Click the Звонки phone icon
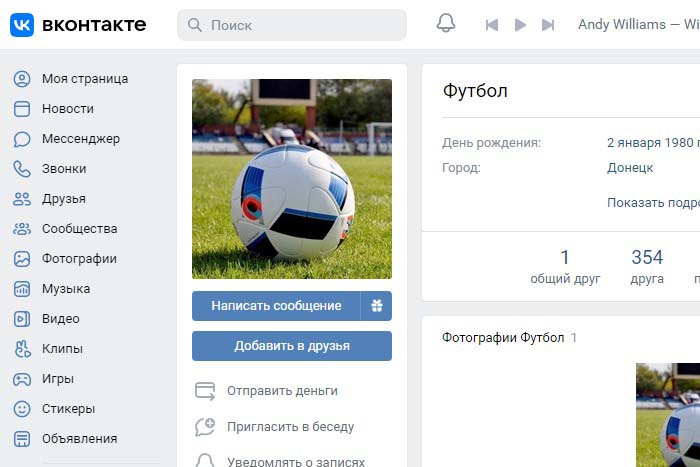The image size is (700, 467). pos(22,169)
